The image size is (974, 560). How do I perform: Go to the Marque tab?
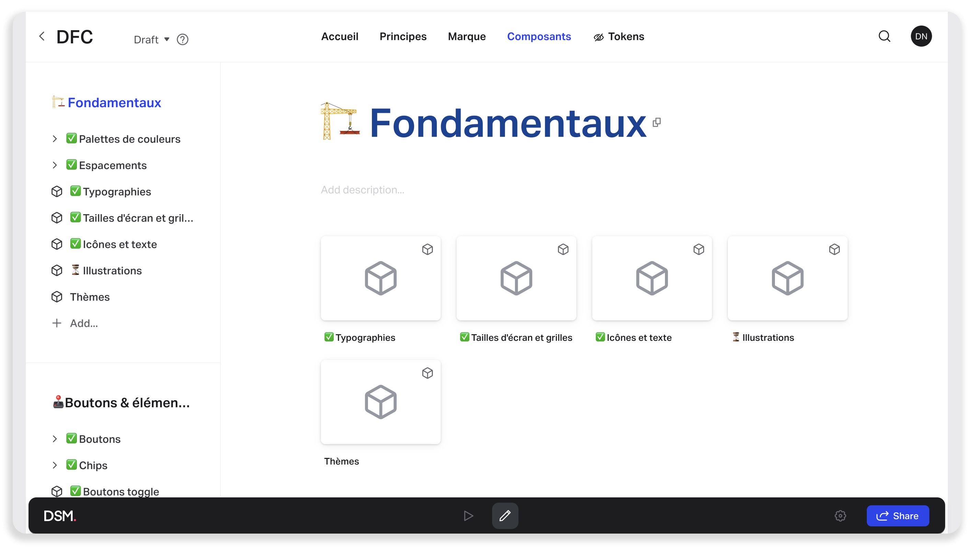[467, 36]
